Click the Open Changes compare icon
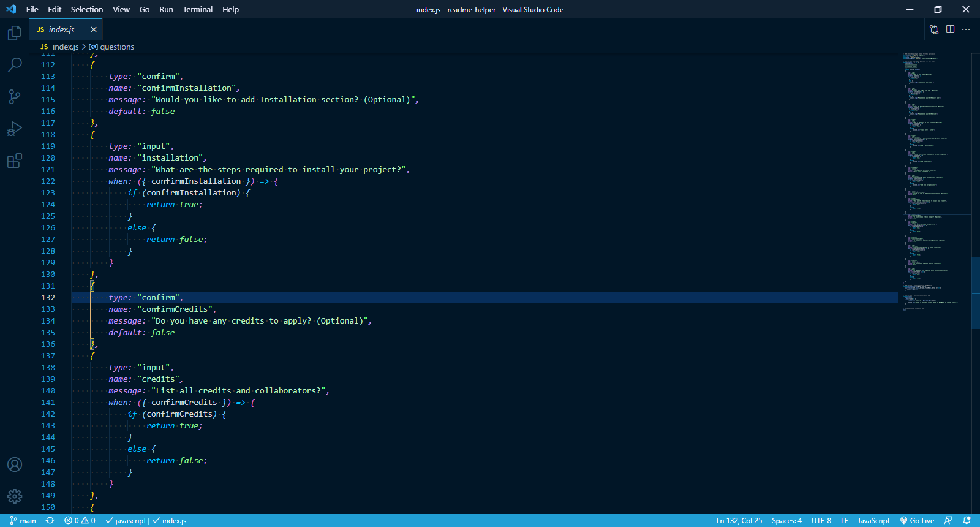Screen dimensions: 980x527 [x=934, y=29]
